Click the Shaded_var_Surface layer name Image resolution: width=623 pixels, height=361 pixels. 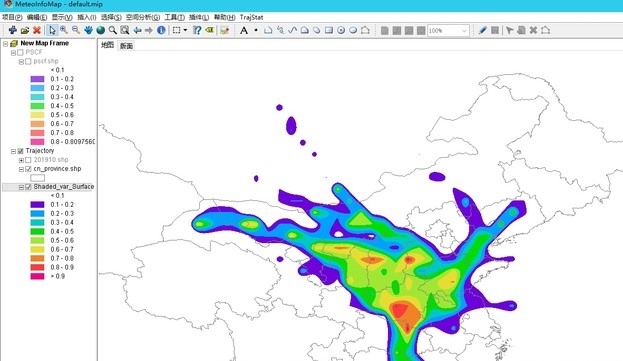[64, 187]
